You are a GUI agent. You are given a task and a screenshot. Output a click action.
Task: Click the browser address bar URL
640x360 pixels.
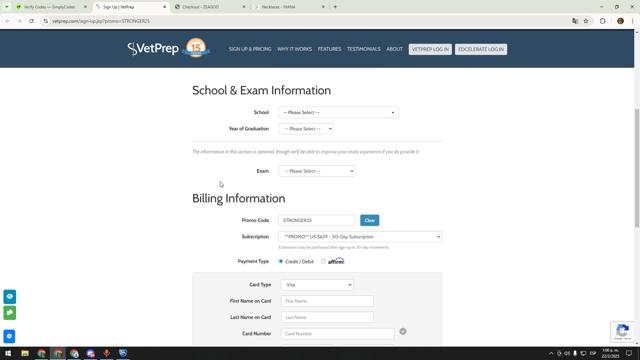(x=101, y=21)
